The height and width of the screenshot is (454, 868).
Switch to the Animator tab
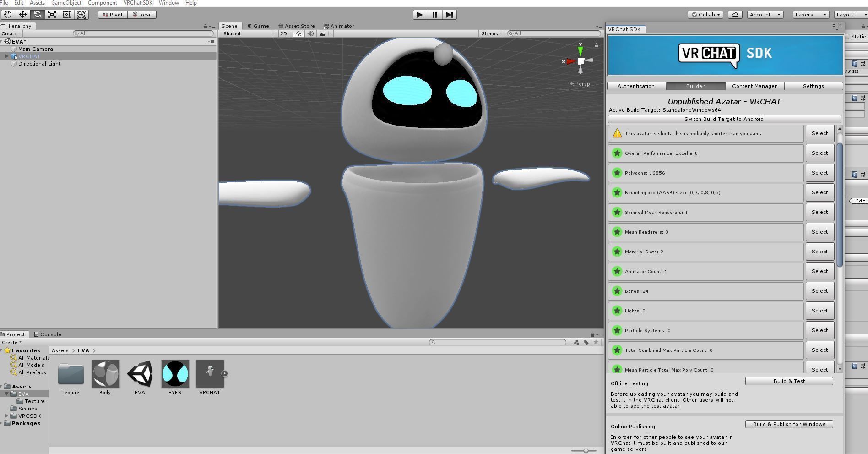339,26
